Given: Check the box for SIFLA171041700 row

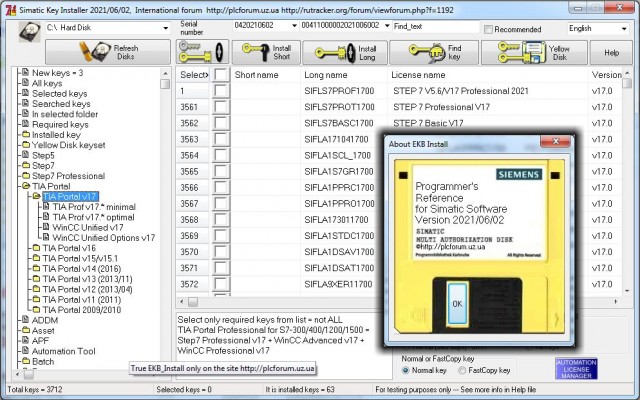Looking at the screenshot, I should [221, 139].
